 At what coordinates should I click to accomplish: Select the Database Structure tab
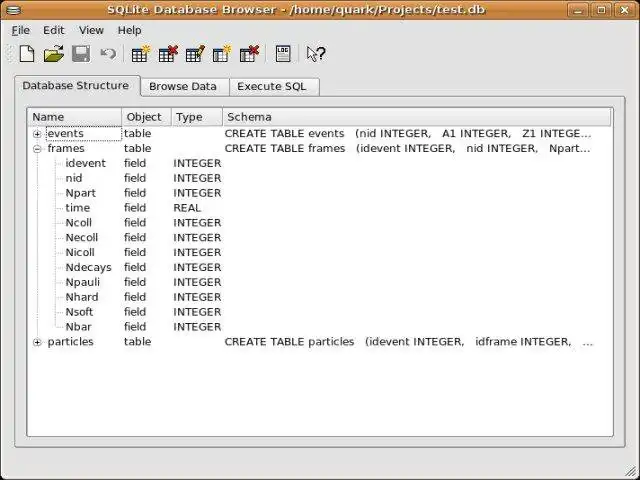click(76, 86)
